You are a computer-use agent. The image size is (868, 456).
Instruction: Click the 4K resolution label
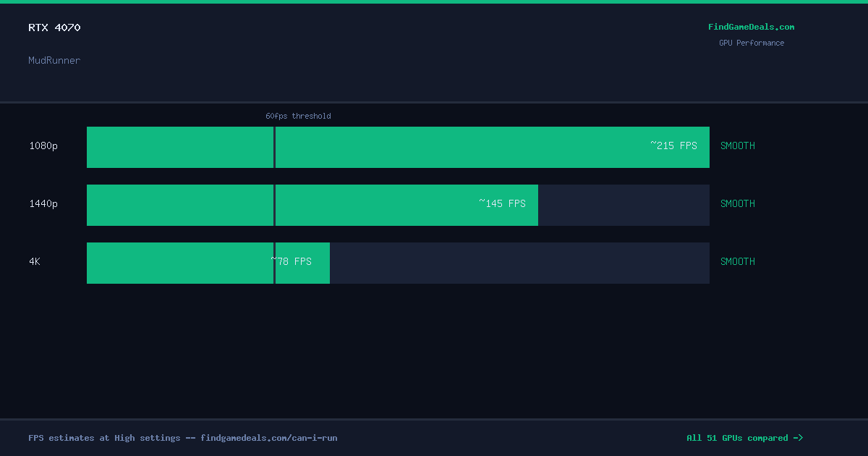point(35,262)
